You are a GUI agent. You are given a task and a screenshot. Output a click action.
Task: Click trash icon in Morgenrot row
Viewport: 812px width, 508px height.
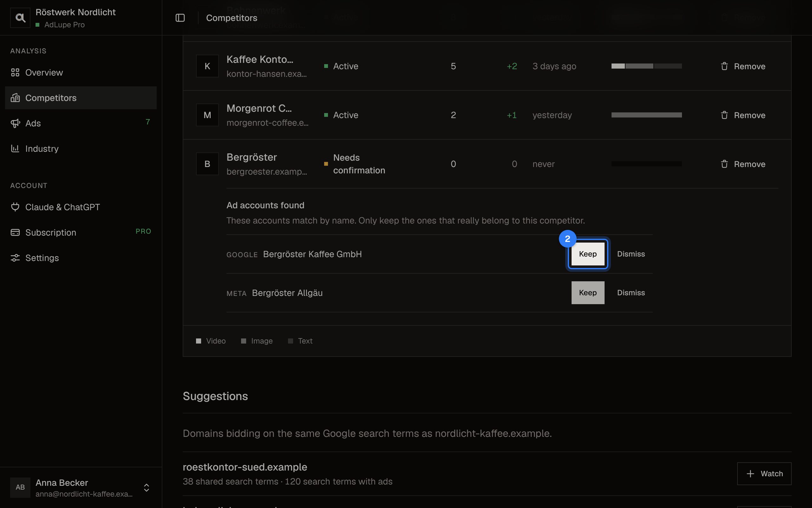pyautogui.click(x=724, y=115)
